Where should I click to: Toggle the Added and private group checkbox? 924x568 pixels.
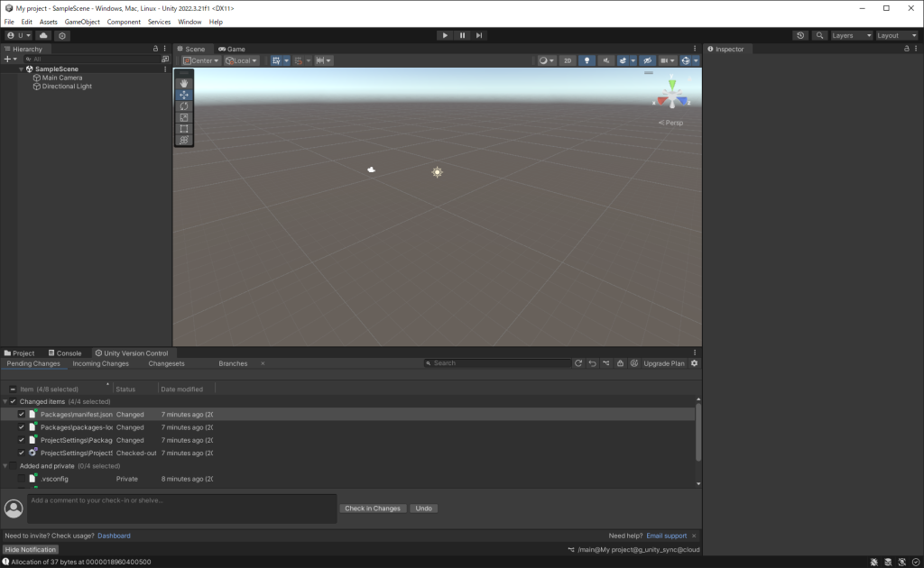coord(13,465)
